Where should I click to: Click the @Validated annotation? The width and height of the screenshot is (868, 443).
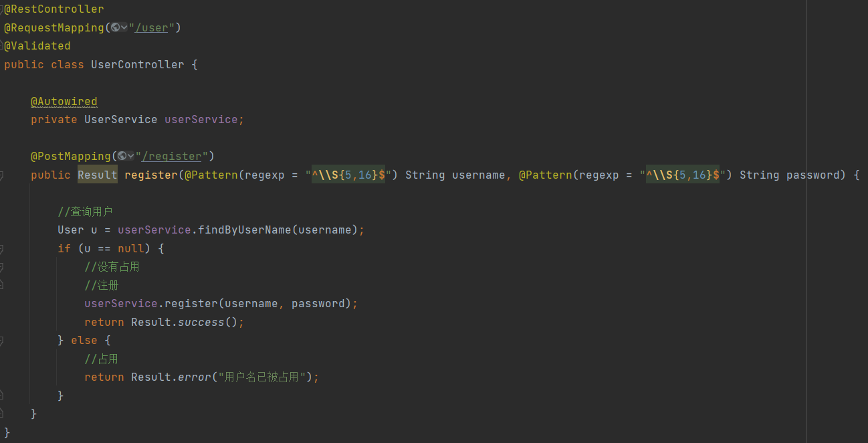tap(37, 46)
